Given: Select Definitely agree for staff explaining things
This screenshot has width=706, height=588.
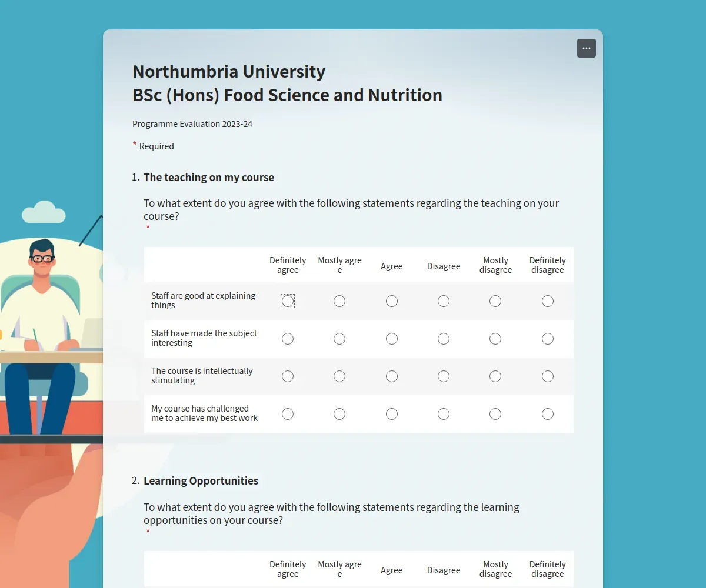Looking at the screenshot, I should coord(288,301).
